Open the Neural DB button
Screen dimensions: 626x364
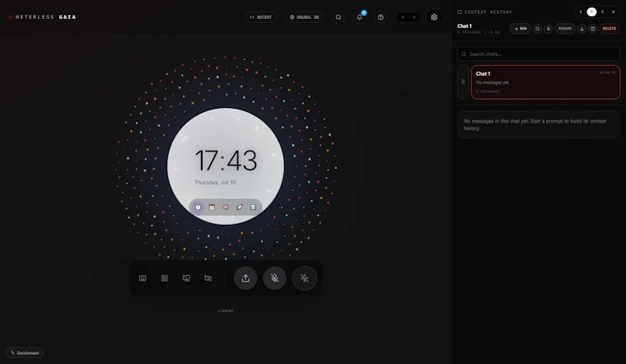(x=304, y=17)
